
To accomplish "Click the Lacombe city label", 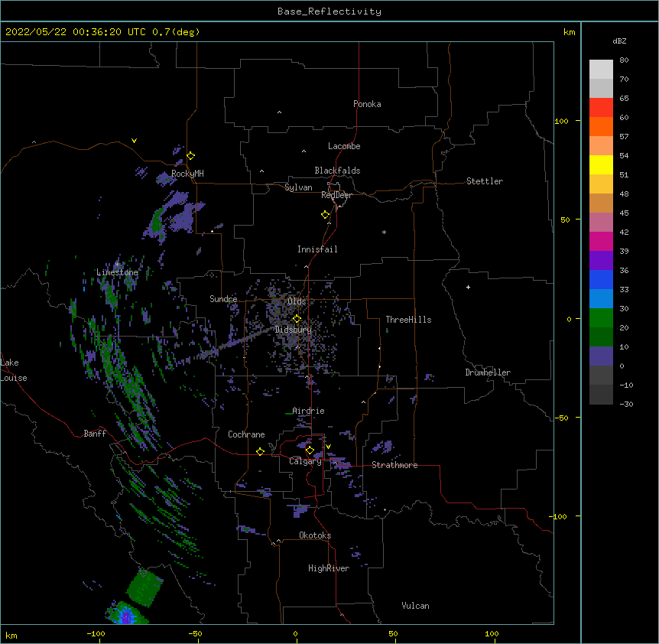I will click(344, 146).
